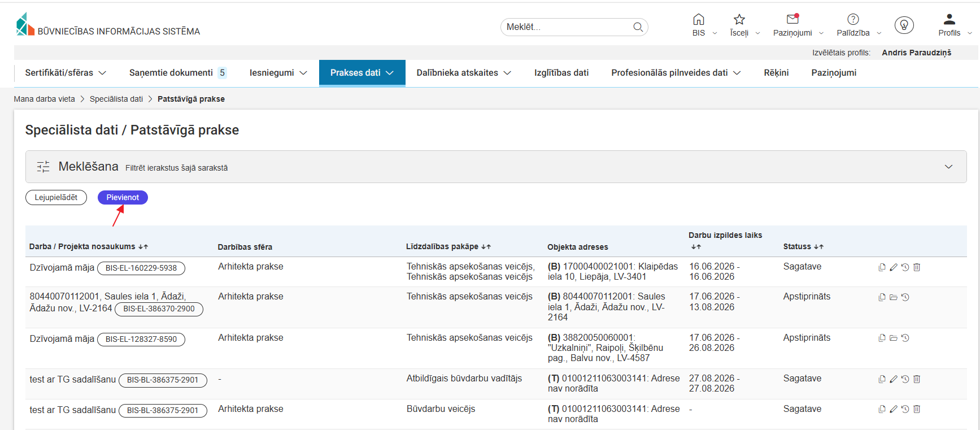The width and height of the screenshot is (980, 430).
Task: View history of the BIS-EL-386370-2900 row
Action: pos(905,297)
